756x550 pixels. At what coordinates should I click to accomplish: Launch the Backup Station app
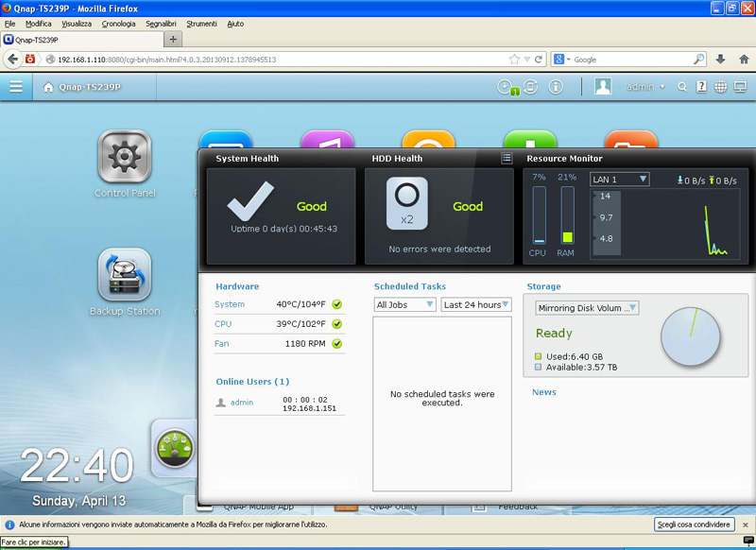click(125, 275)
